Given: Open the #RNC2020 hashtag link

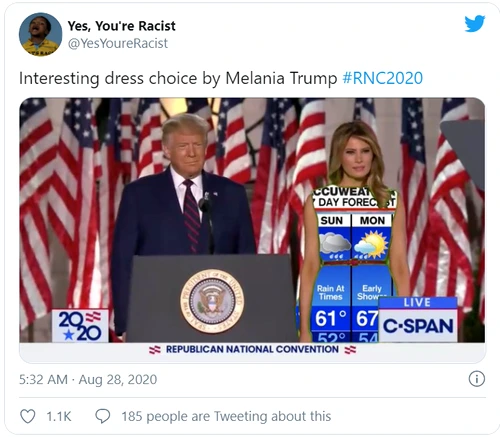Looking at the screenshot, I should [383, 78].
